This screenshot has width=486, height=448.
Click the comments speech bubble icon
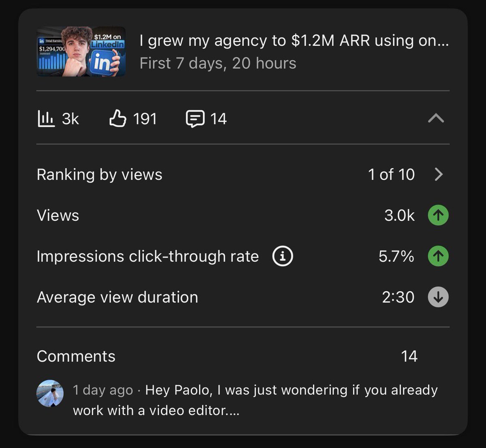[195, 119]
